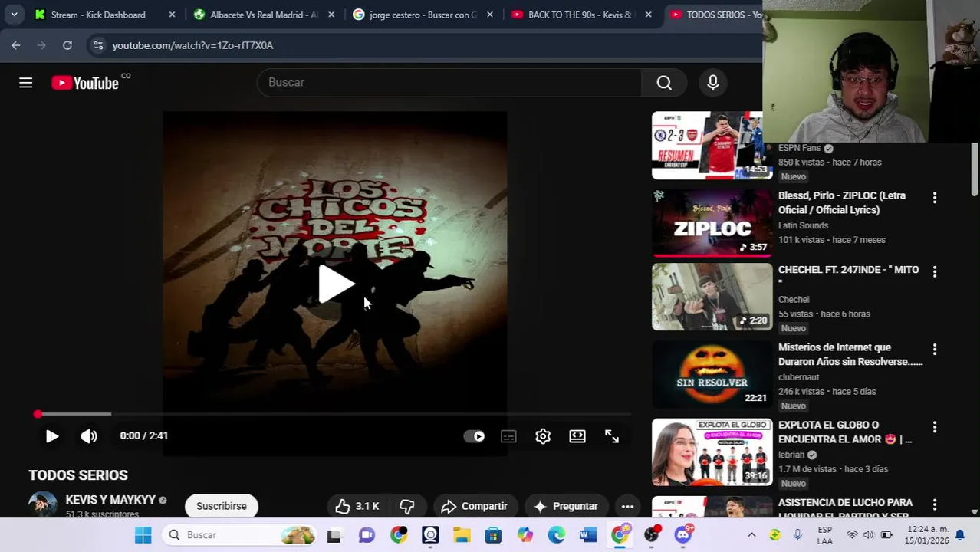Viewport: 980px width, 552px height.
Task: Like the video (3.1 K)
Action: [x=357, y=506]
